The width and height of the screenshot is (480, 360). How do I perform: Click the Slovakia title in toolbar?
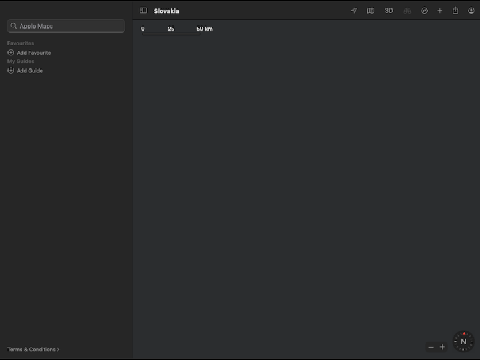[x=166, y=11]
